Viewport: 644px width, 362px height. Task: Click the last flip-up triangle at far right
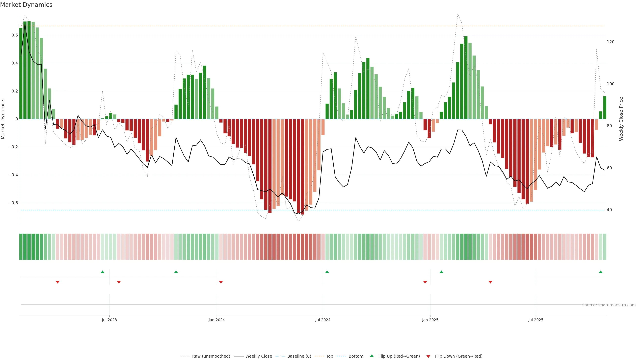click(601, 272)
